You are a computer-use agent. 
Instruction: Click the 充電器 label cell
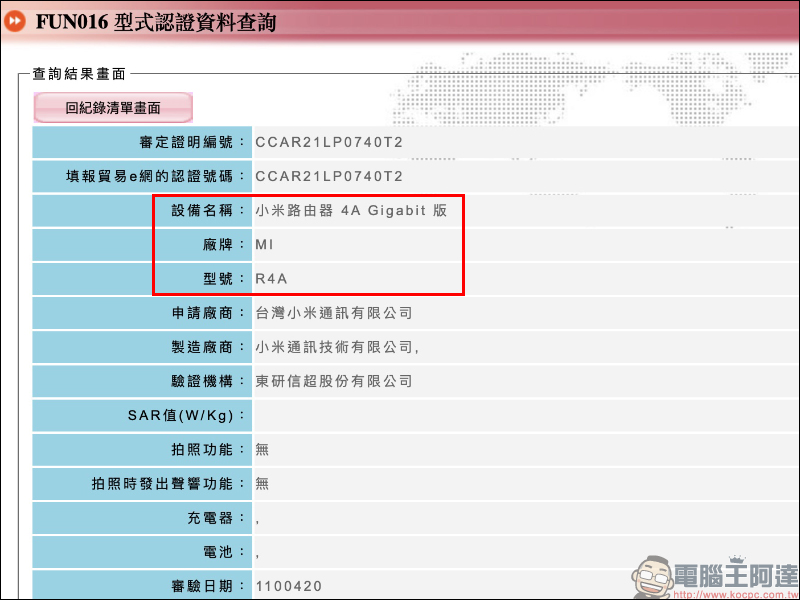(x=140, y=517)
